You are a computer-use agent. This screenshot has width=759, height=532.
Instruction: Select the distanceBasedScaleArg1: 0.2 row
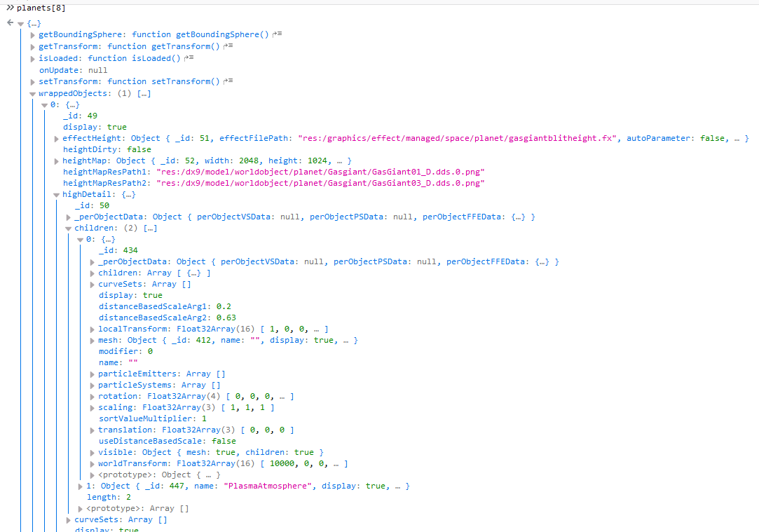click(165, 306)
